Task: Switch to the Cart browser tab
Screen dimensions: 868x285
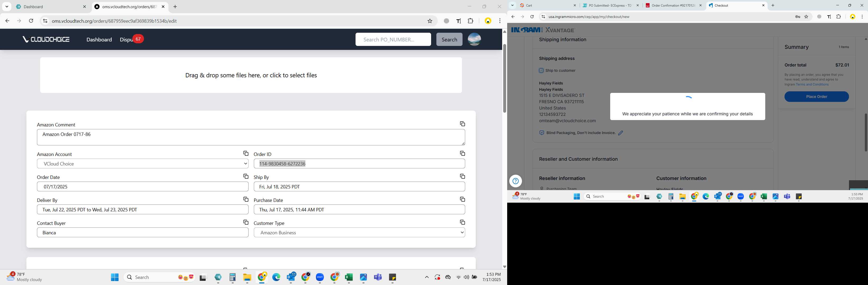Action: (x=548, y=5)
